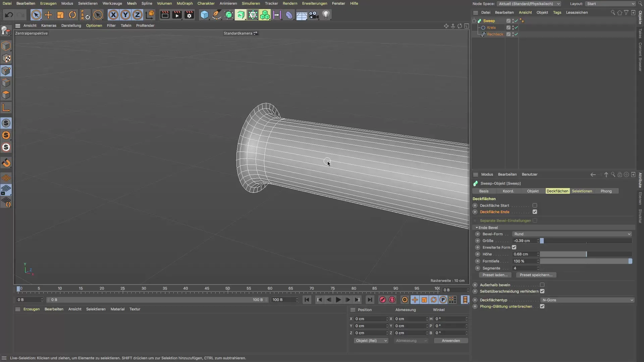Open the Node Space dropdown
Image resolution: width=644 pixels, height=362 pixels.
point(529,4)
